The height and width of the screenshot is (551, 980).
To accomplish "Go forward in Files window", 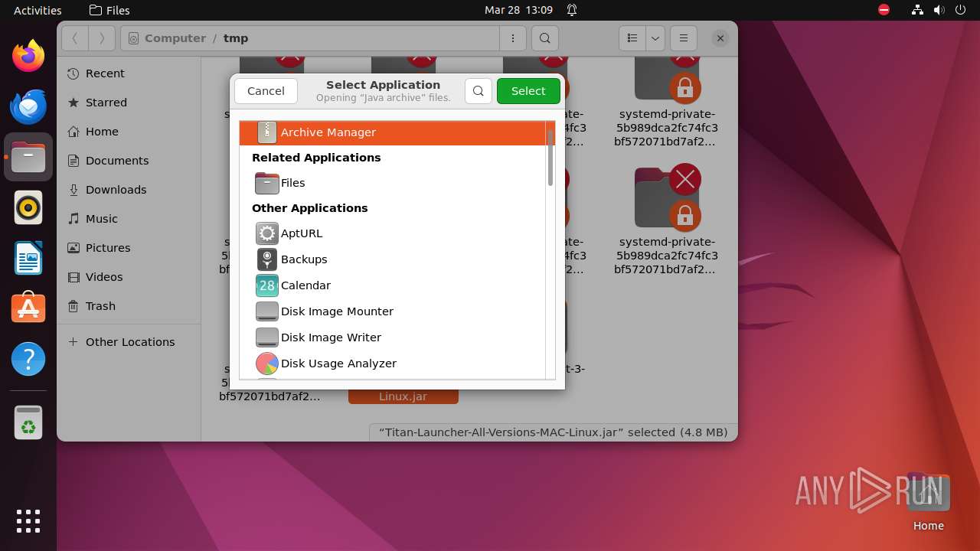I will click(102, 38).
